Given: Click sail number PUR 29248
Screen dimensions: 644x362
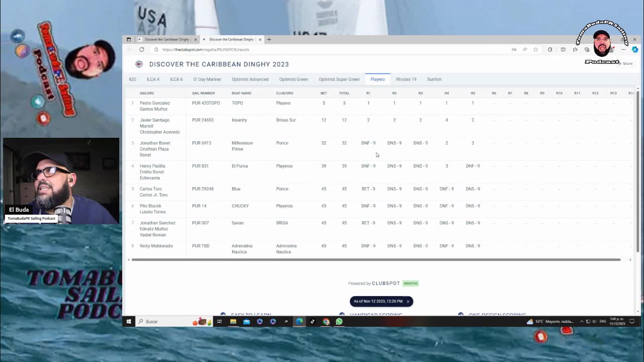Looking at the screenshot, I should click(203, 189).
